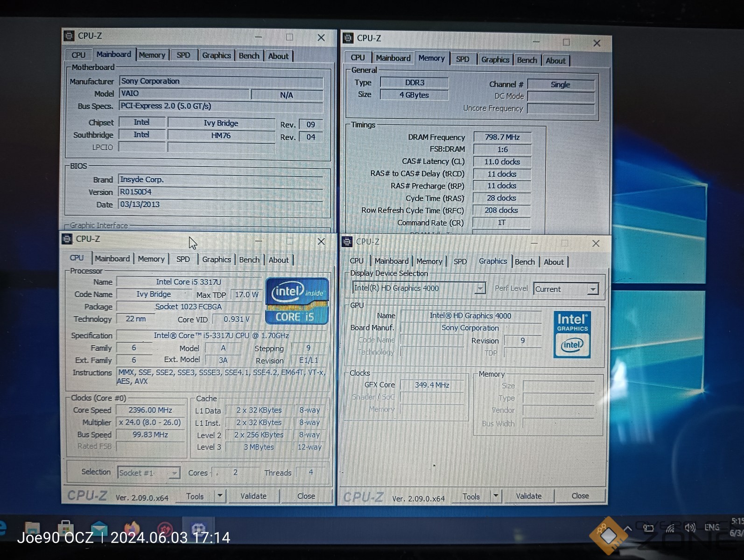
Task: Open the About tab in the Memory window
Action: 555,61
